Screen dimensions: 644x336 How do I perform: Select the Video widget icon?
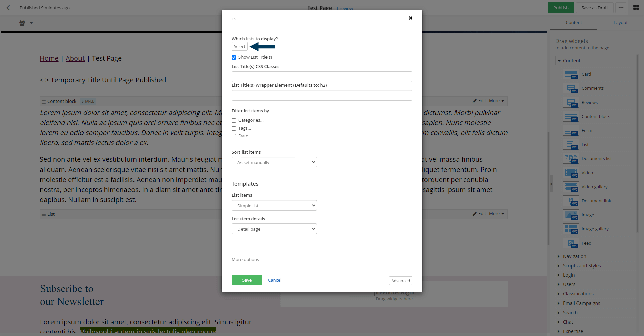pyautogui.click(x=571, y=173)
